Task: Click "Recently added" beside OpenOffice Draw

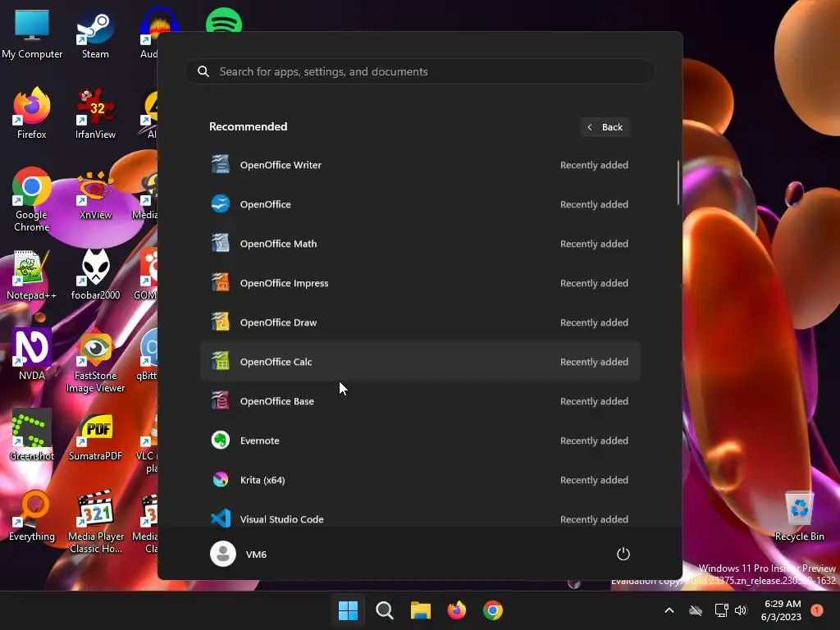Action: pyautogui.click(x=594, y=322)
